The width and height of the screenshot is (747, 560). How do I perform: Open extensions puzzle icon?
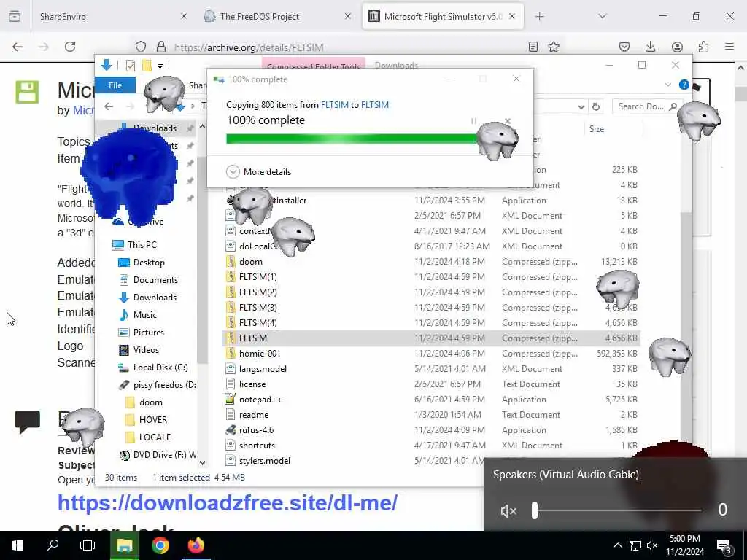pyautogui.click(x=703, y=47)
